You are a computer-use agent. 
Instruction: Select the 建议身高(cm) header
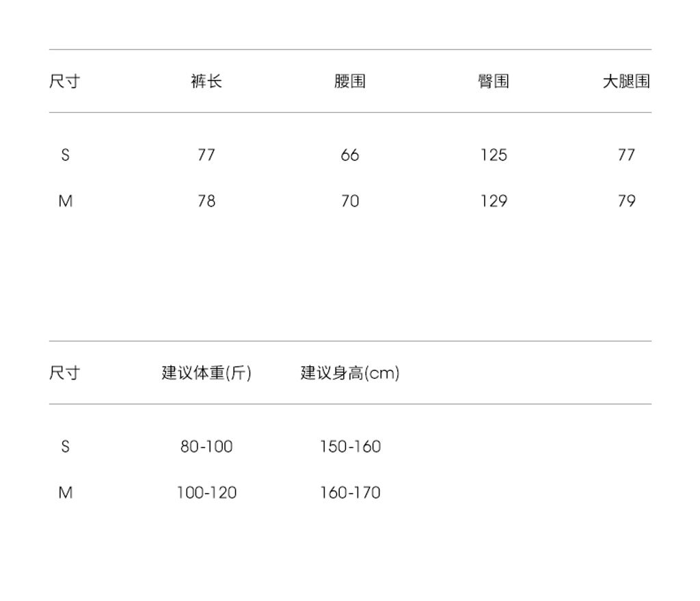pos(350,373)
